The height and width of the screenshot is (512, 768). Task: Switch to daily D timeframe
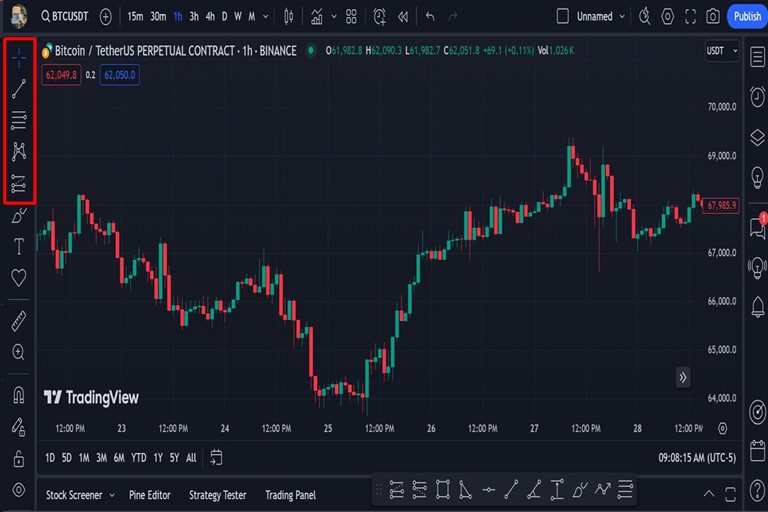[224, 17]
